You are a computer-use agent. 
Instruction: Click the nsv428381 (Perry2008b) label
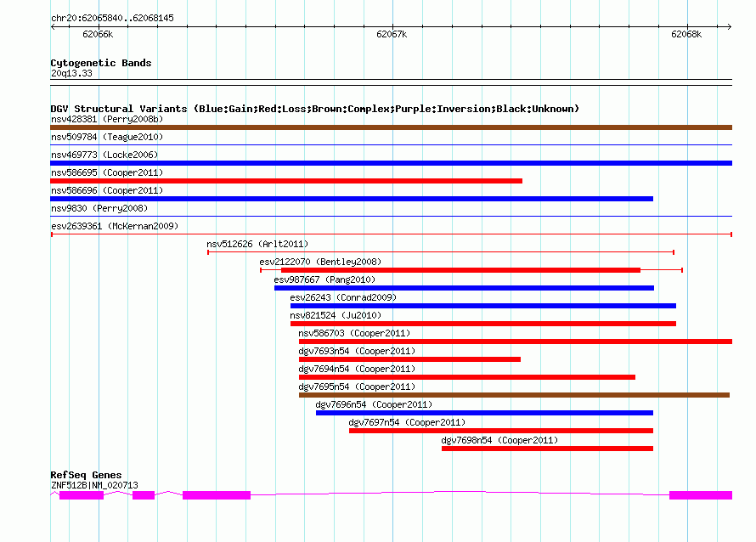107,119
